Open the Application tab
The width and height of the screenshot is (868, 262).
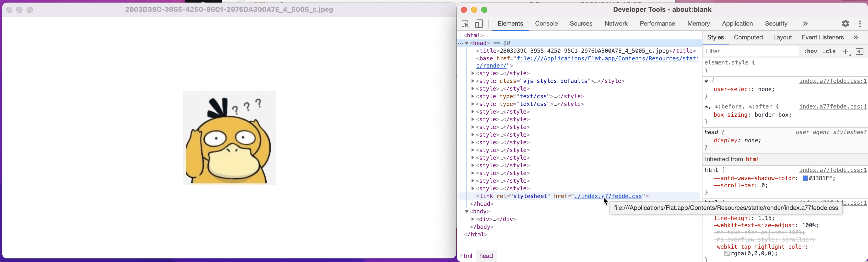737,24
